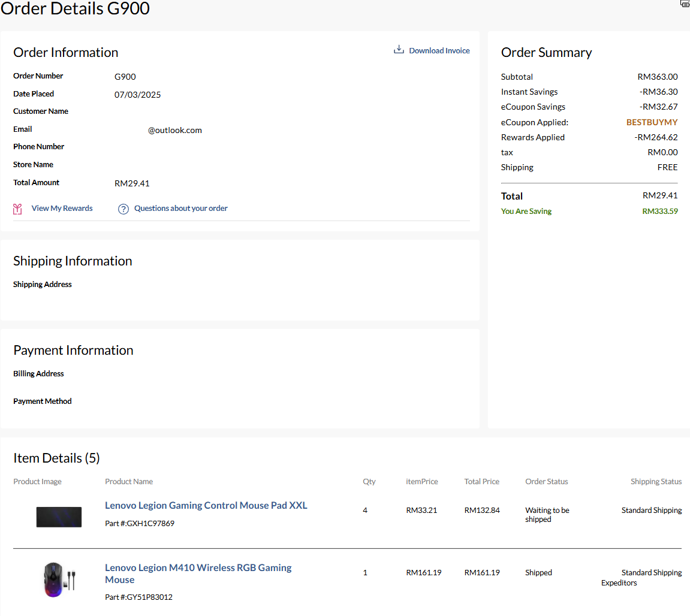Open the Download Invoice link
This screenshot has height=616, width=690.
pos(439,51)
